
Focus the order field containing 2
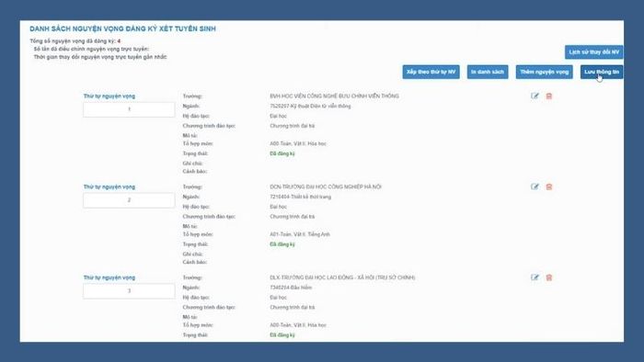pyautogui.click(x=129, y=200)
